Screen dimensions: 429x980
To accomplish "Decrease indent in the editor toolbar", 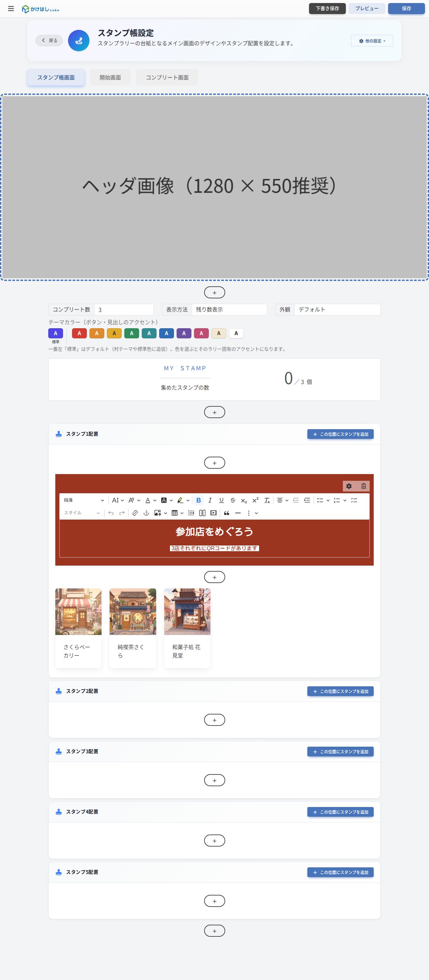I will click(x=296, y=500).
